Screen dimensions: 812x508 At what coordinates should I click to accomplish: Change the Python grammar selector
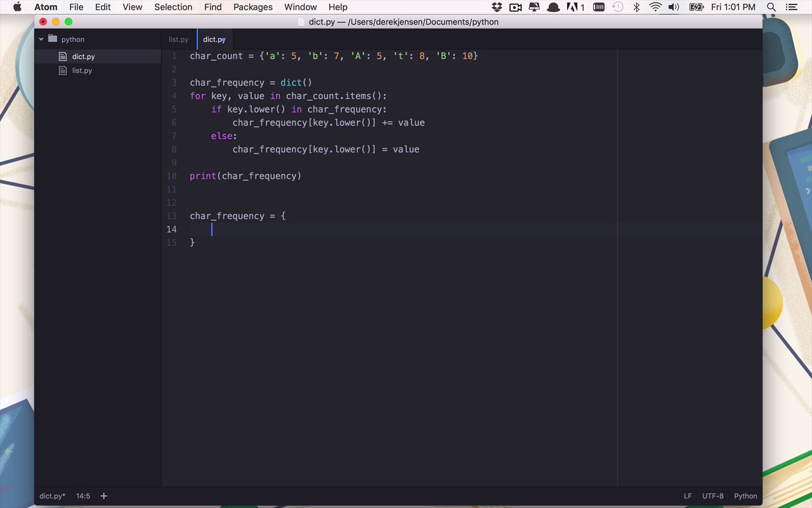coord(745,496)
